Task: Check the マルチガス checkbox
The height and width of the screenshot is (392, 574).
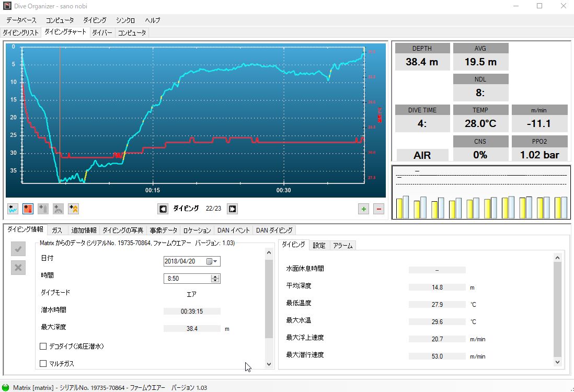Action: pos(43,363)
